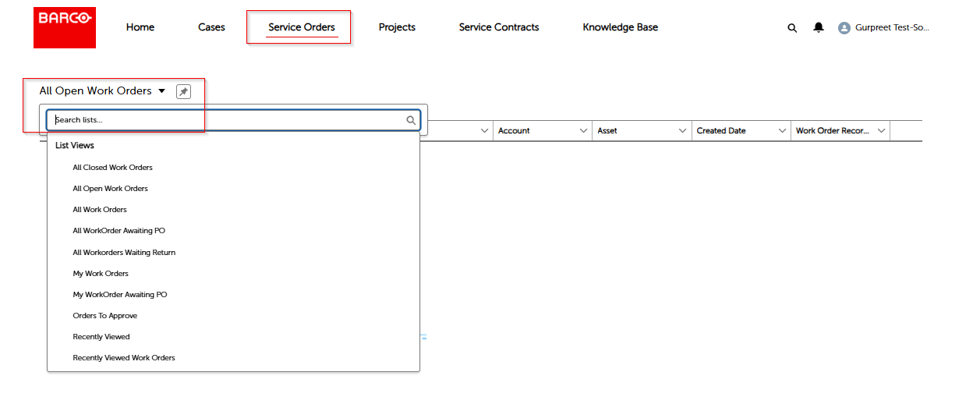The image size is (980, 397).
Task: Pin the current list view
Action: [x=183, y=92]
